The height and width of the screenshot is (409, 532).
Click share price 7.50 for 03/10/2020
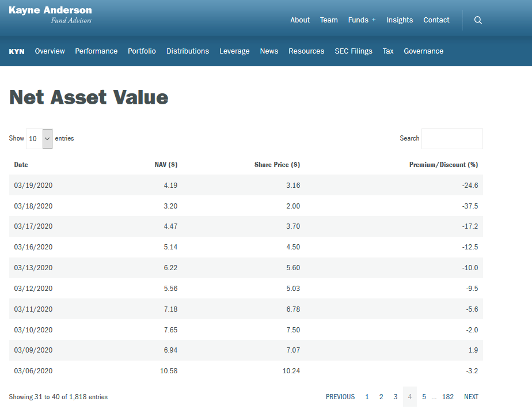(293, 330)
